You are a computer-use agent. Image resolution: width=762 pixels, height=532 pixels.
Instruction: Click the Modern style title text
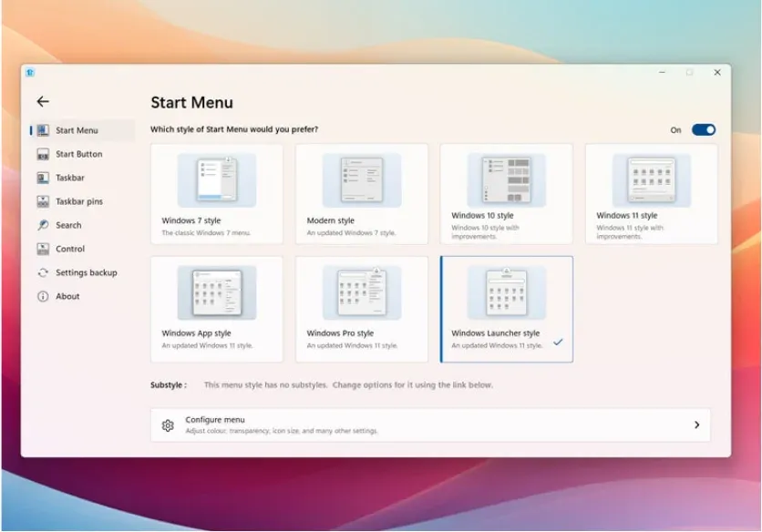tap(331, 220)
